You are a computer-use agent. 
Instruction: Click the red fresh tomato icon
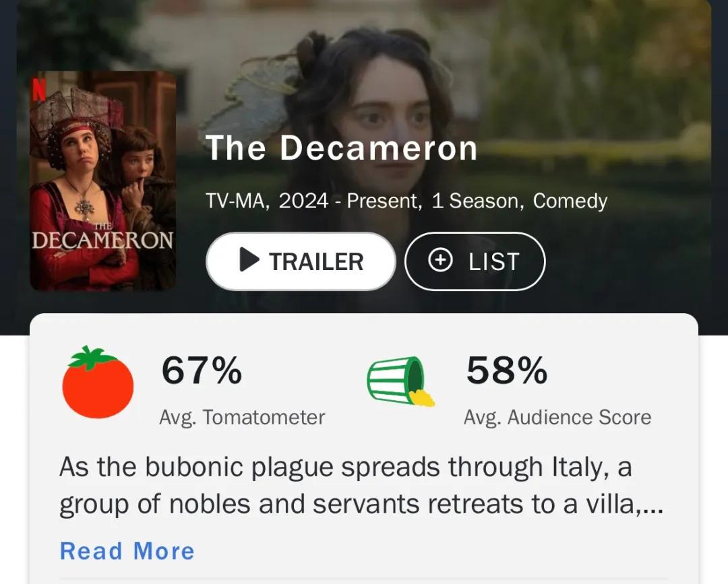(98, 383)
